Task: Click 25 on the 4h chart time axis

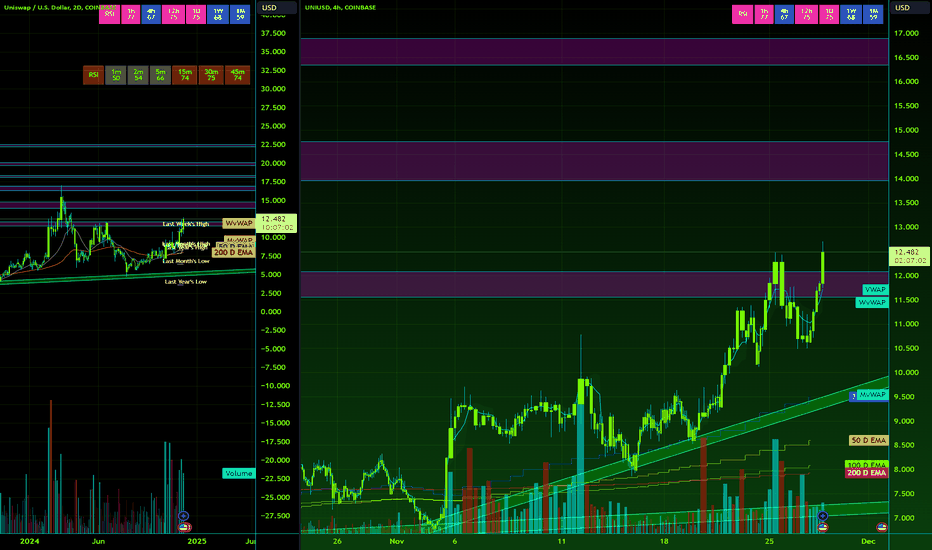Action: tap(769, 541)
